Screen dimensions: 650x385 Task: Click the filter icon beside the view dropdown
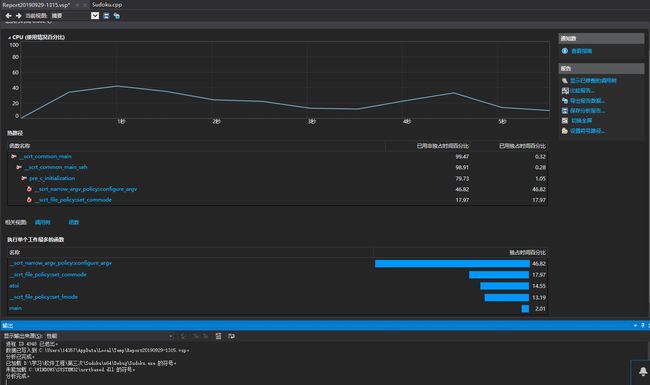[106, 16]
